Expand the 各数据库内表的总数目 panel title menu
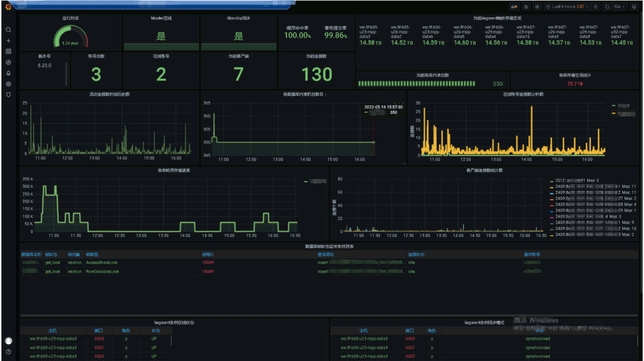The image size is (644, 361). (x=304, y=94)
